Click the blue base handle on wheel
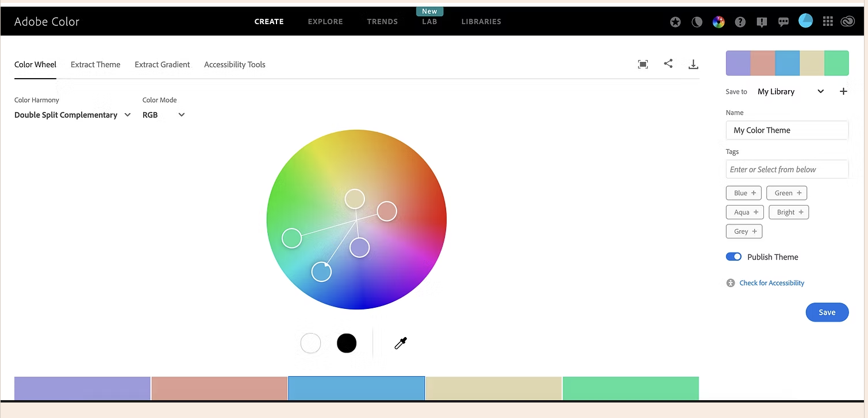This screenshot has width=868, height=418. pyautogui.click(x=321, y=272)
